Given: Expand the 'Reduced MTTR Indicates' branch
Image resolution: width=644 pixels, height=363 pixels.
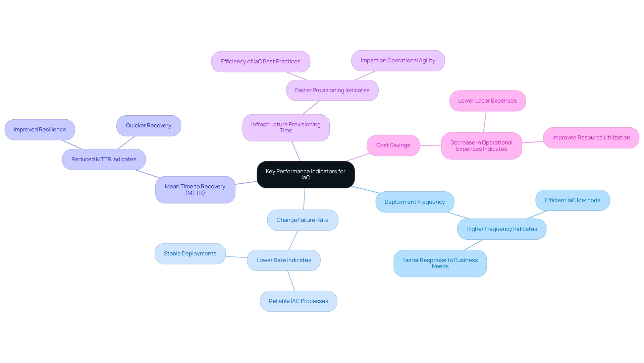Looking at the screenshot, I should [x=104, y=159].
